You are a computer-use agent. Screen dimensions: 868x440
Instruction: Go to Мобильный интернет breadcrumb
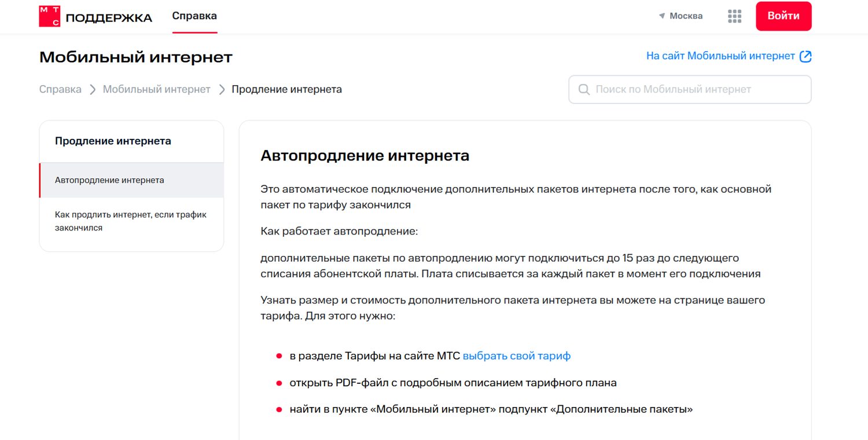[x=156, y=89]
